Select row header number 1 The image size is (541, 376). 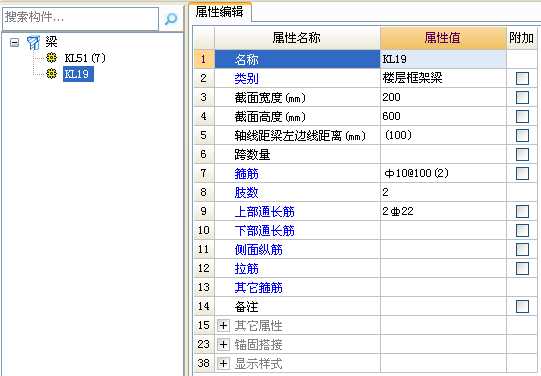(x=204, y=59)
